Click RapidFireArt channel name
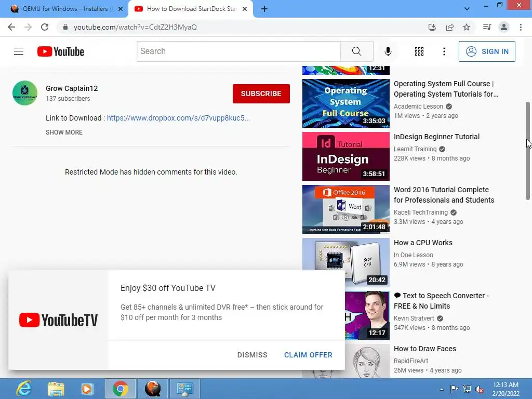This screenshot has height=399, width=532. [411, 361]
